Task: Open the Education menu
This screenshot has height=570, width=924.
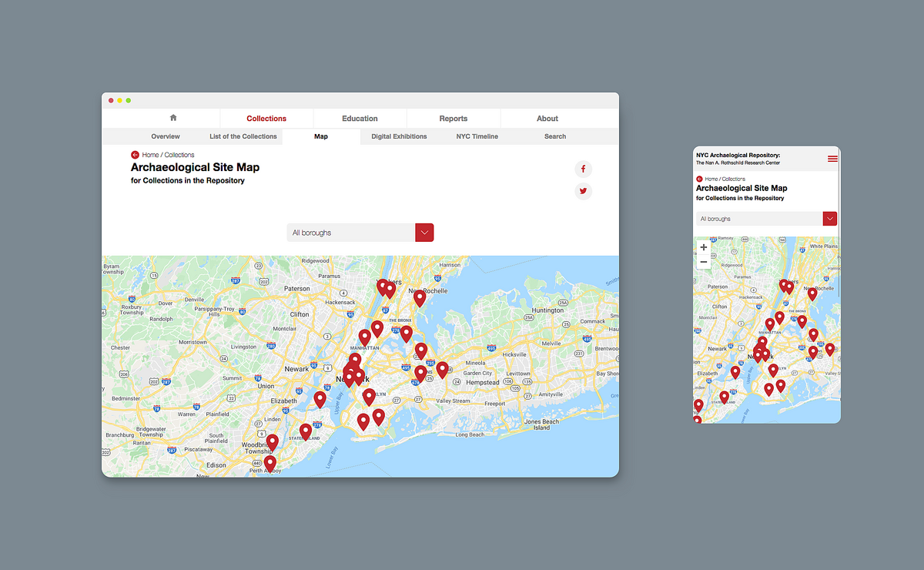Action: (x=360, y=119)
